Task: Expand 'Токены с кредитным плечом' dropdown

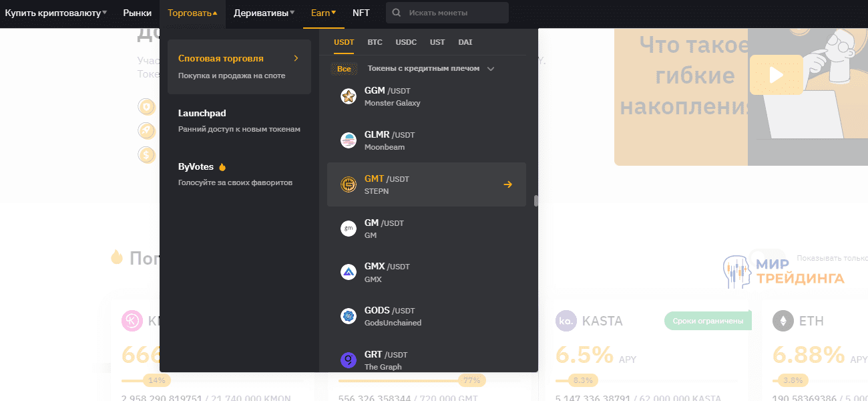Action: tap(491, 69)
